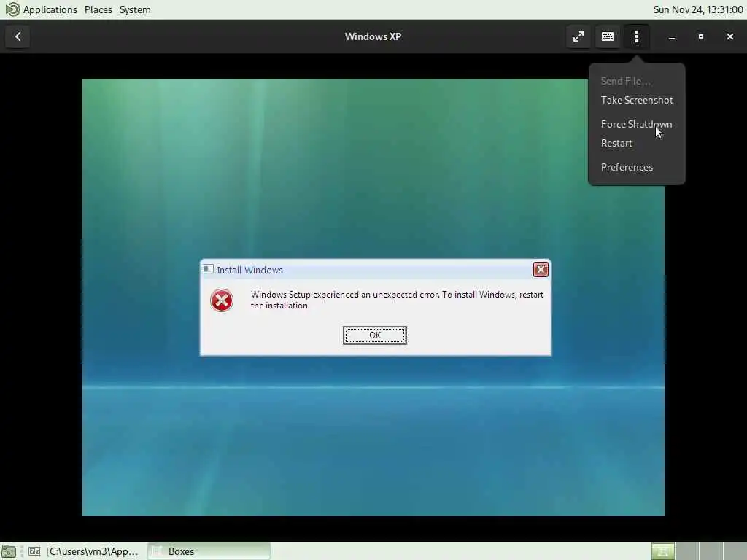Open Preferences from the menu
This screenshot has height=560, width=747.
point(627,167)
